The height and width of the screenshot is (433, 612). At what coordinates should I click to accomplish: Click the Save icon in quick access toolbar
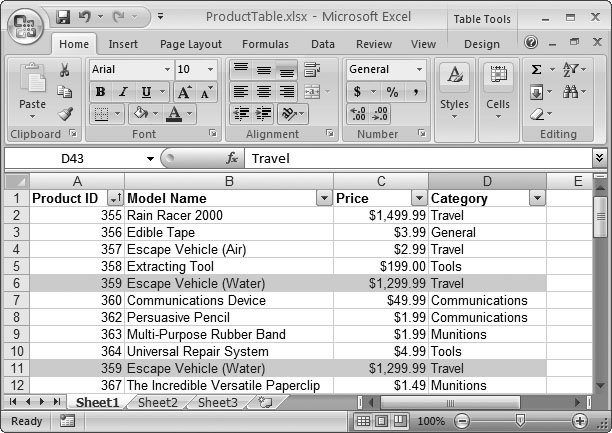[x=63, y=17]
